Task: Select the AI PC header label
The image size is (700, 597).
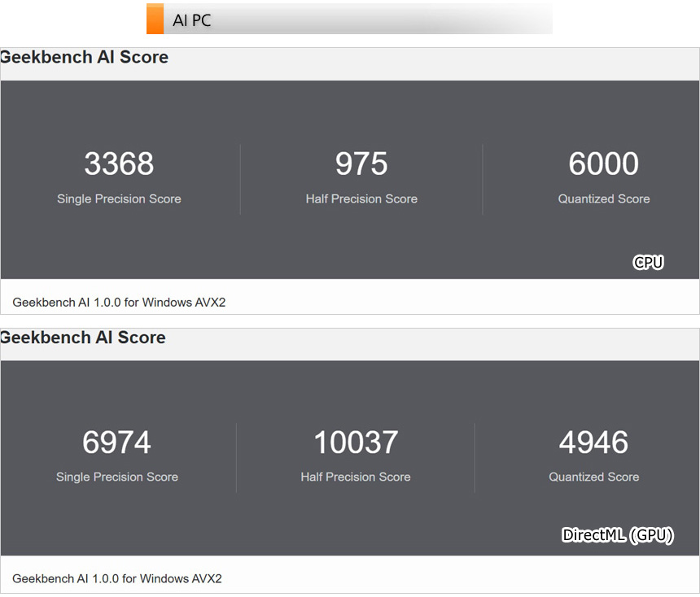Action: (192, 20)
